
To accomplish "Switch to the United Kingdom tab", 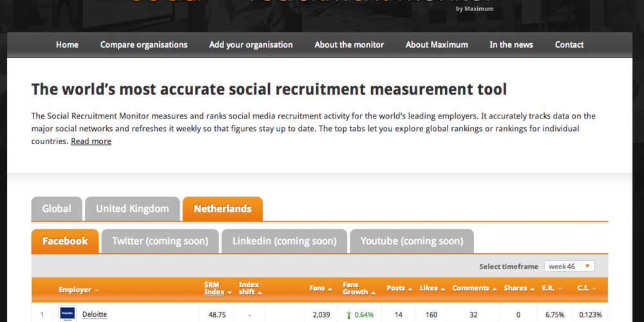I will (x=132, y=209).
